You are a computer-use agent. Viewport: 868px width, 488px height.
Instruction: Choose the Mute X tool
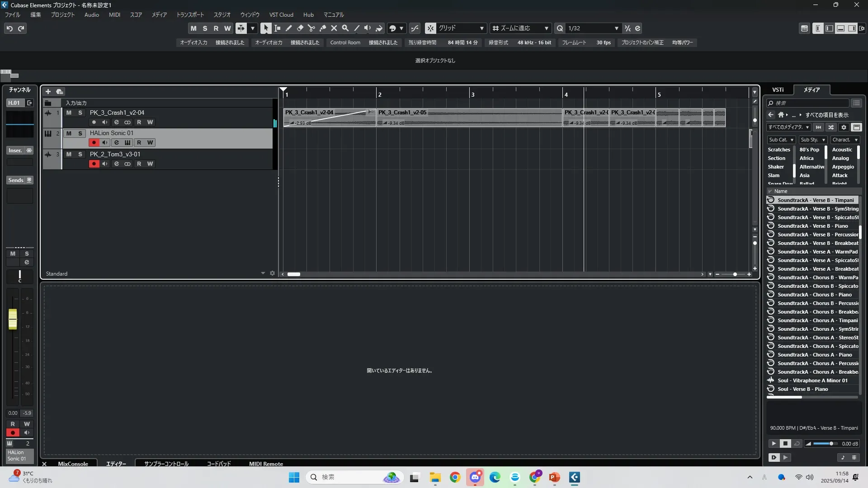coord(334,28)
